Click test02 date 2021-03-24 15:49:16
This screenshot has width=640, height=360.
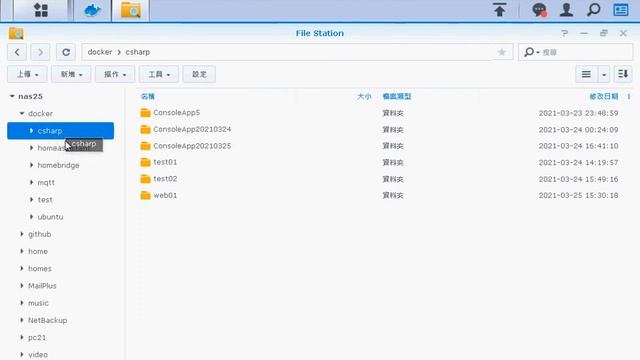point(578,179)
